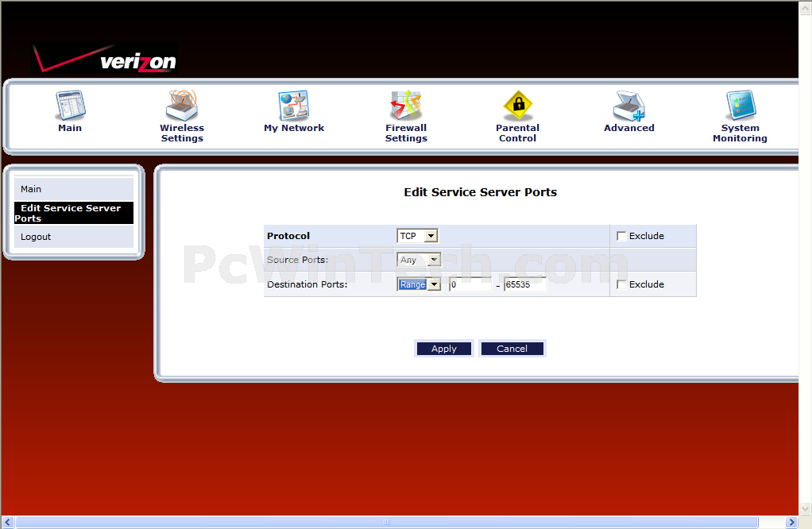Click the vertical scrollbar up arrow
This screenshot has height=529, width=812.
click(806, 8)
